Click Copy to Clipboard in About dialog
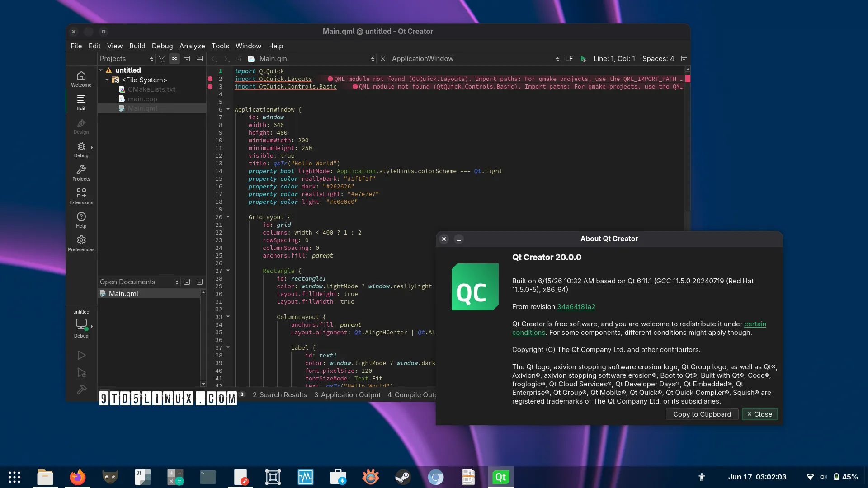 pos(702,414)
